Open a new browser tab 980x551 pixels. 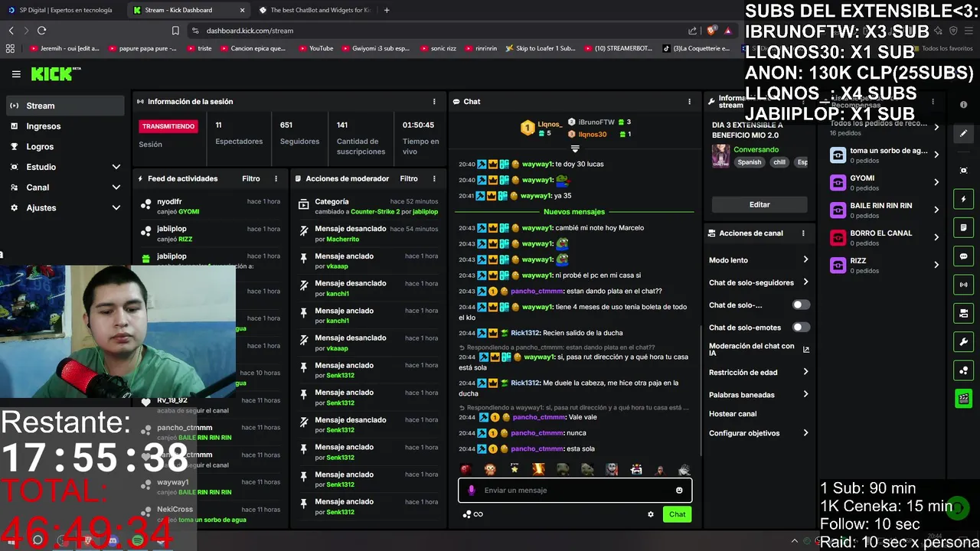(387, 10)
